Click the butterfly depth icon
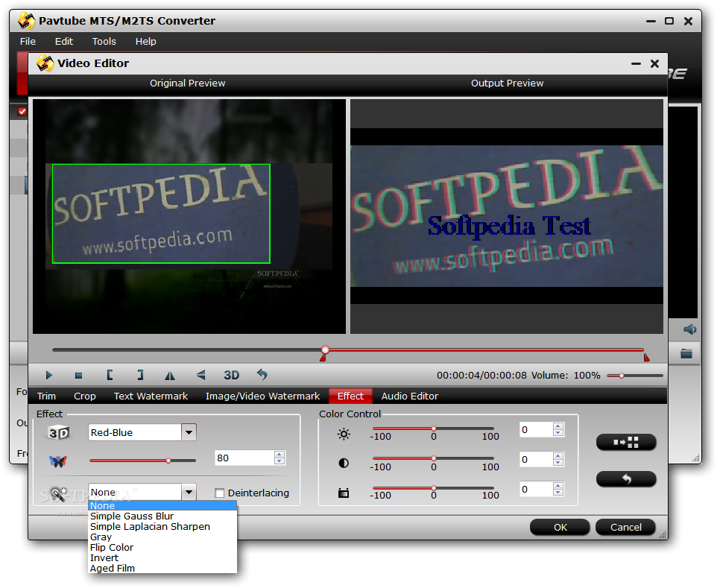The width and height of the screenshot is (717, 588). [x=58, y=461]
